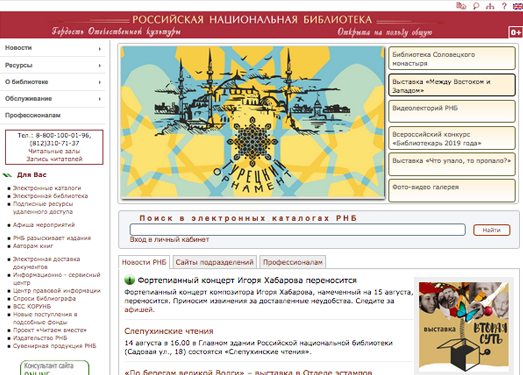
Task: Switch to English via UK flag icon
Action: tap(518, 6)
